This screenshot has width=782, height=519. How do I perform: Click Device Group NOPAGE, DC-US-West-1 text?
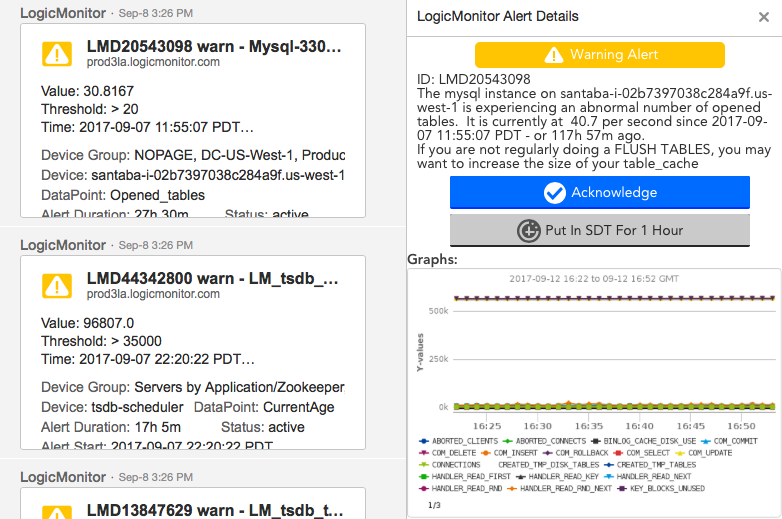(x=193, y=155)
